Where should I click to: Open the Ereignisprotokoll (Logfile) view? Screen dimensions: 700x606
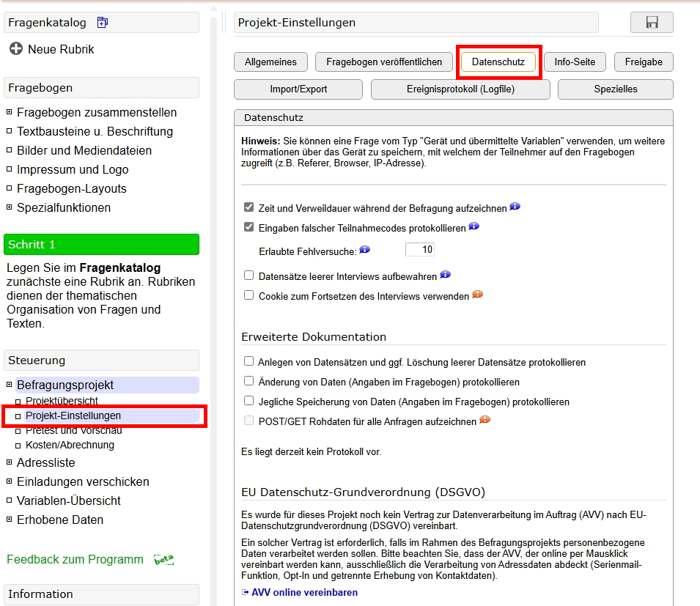460,89
